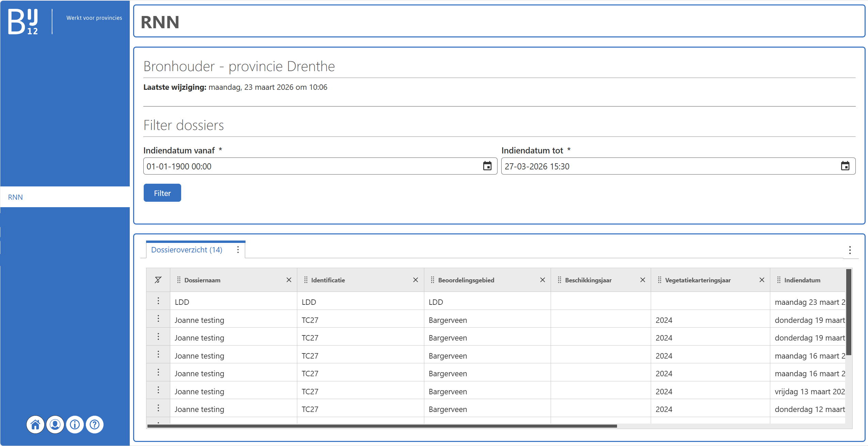The image size is (868, 446).
Task: Open row actions menu for LDD dossier
Action: pyautogui.click(x=158, y=301)
